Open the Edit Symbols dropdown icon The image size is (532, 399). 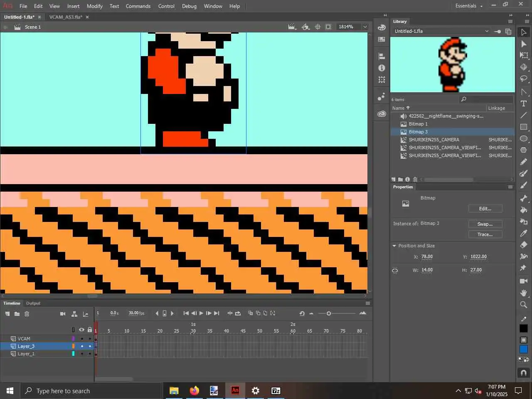305,27
